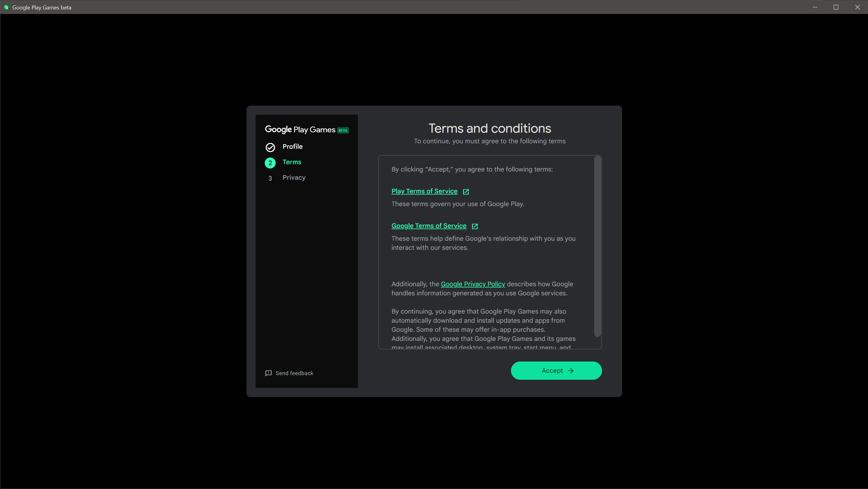Click external-link icon beside Play Terms

(466, 192)
